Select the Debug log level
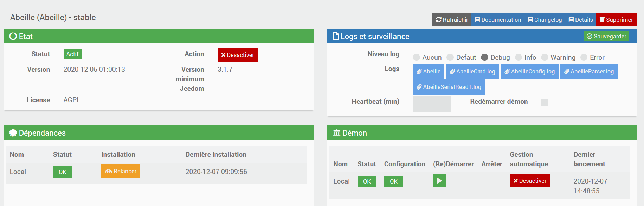This screenshot has width=644, height=206. pos(485,57)
